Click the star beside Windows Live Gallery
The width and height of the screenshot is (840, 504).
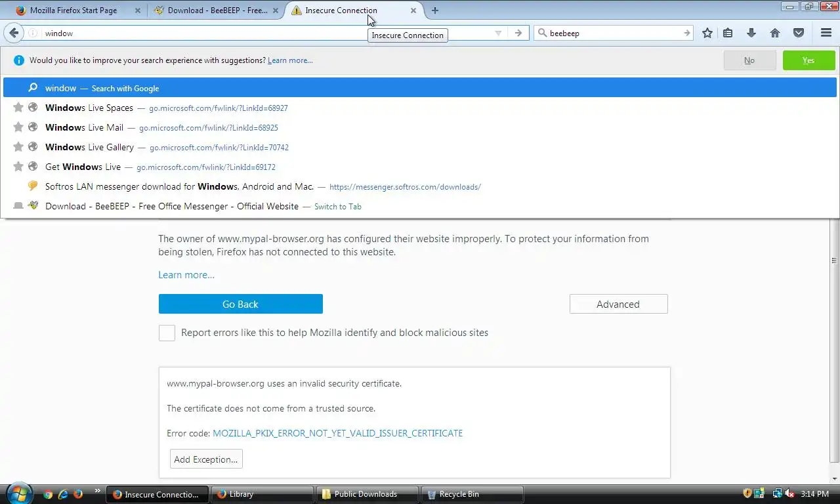(18, 147)
